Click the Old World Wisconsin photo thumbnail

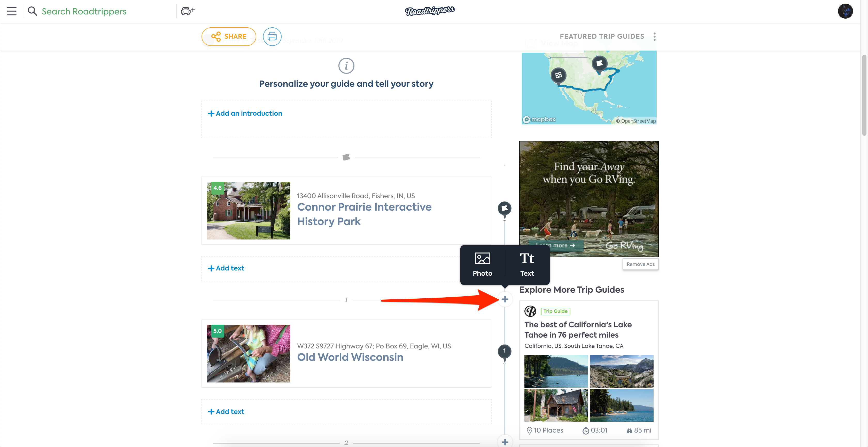click(x=248, y=353)
